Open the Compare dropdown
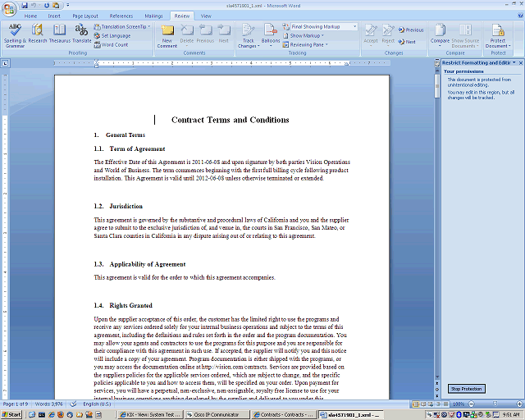The image size is (525, 420). 440,34
